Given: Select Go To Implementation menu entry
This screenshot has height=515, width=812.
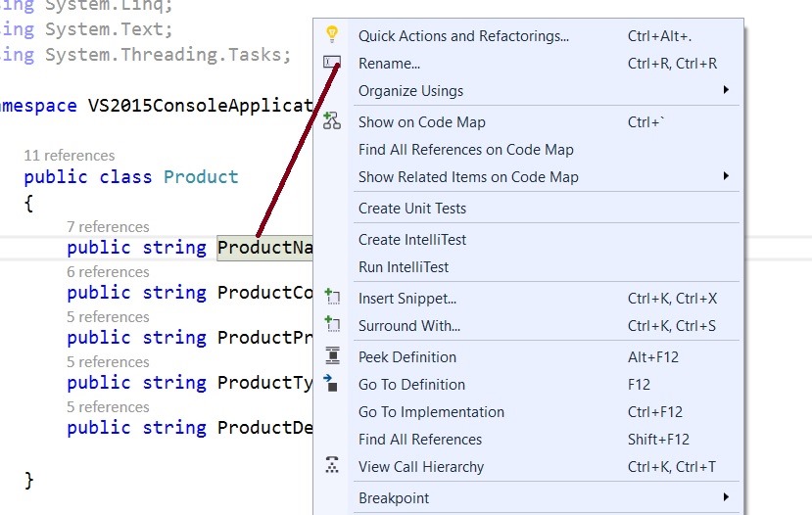Looking at the screenshot, I should point(431,411).
